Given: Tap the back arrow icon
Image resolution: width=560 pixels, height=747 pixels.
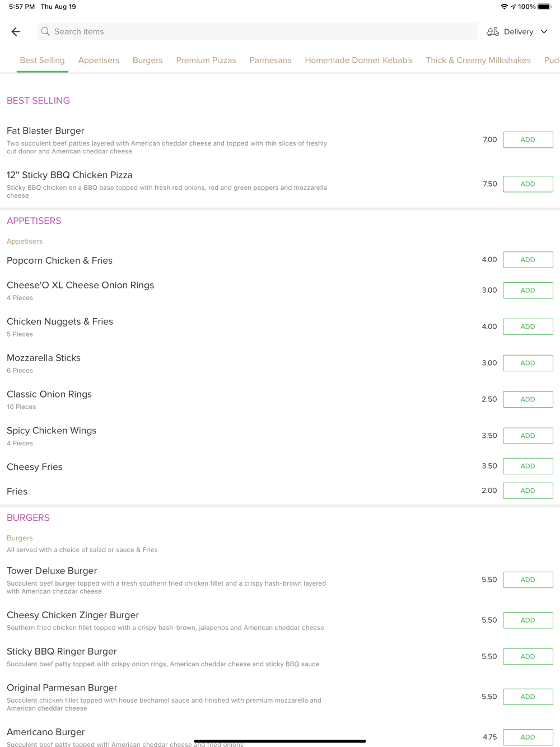Looking at the screenshot, I should pos(16,32).
